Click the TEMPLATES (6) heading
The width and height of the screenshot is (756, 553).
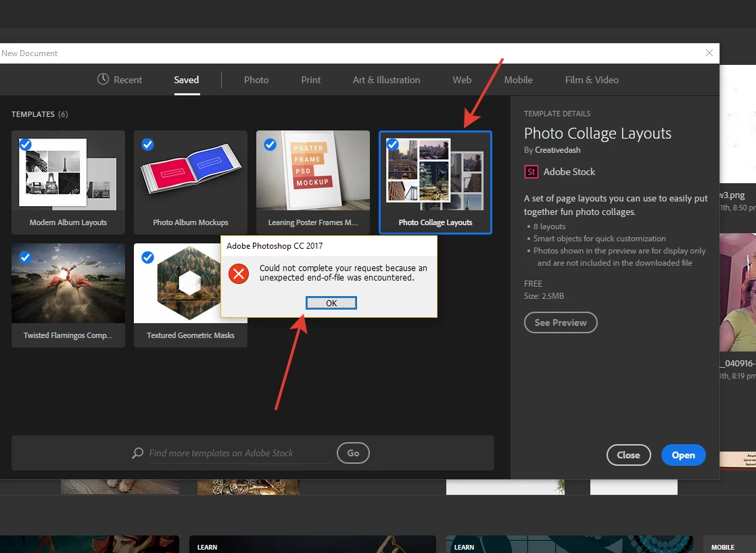[39, 114]
